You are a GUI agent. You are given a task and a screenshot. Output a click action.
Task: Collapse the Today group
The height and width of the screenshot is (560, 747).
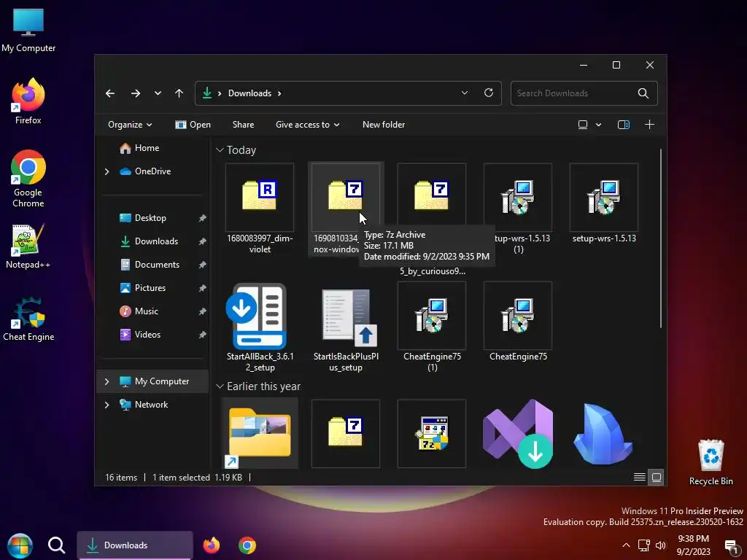[220, 150]
